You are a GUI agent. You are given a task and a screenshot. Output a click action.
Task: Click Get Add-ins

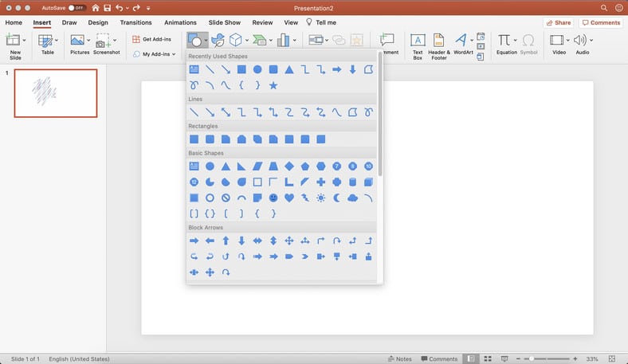tap(151, 39)
